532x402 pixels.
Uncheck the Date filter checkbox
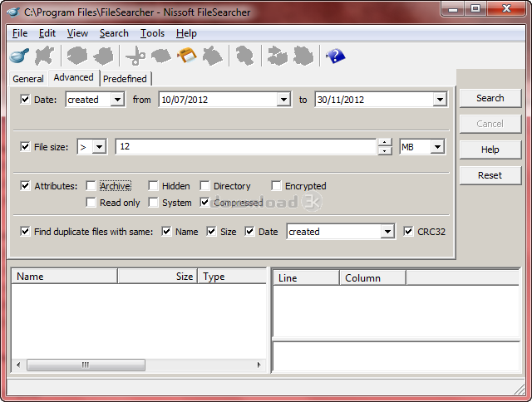coord(25,100)
